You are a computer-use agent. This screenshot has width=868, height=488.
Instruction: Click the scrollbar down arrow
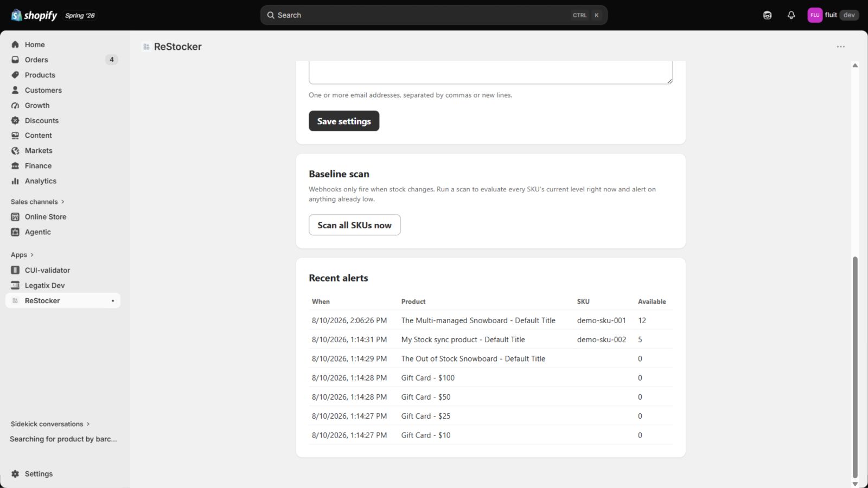point(855,484)
